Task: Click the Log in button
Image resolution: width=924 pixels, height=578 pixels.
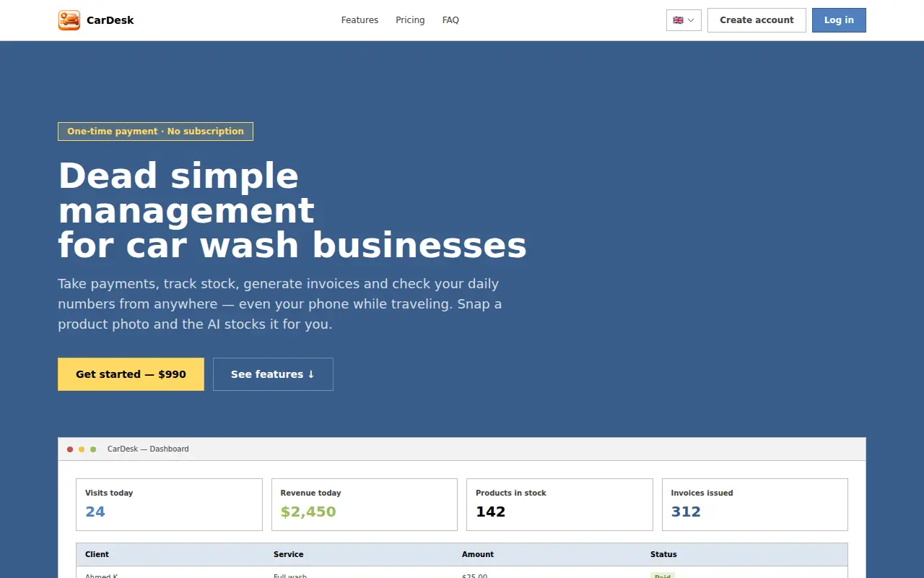Action: [839, 20]
